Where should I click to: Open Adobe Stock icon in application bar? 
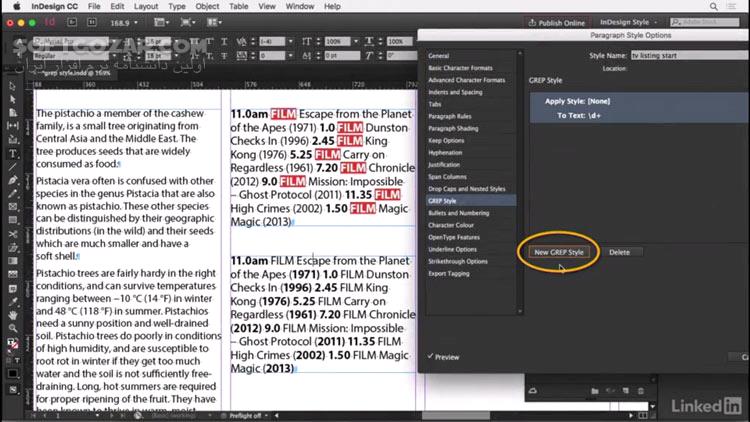(x=91, y=22)
